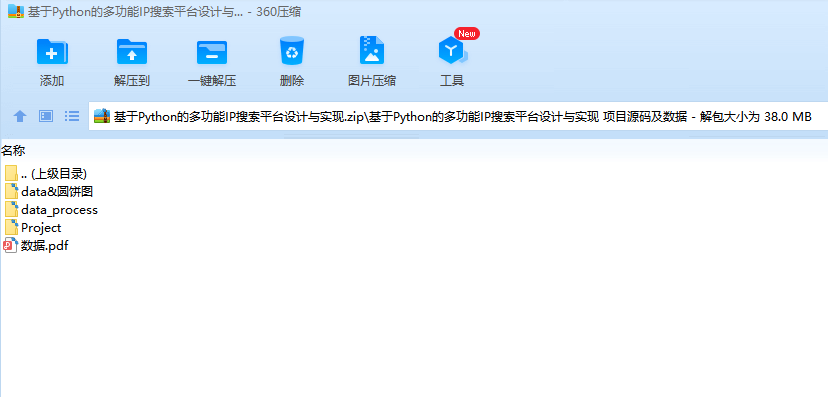Click the 一键解压 text label

click(212, 81)
